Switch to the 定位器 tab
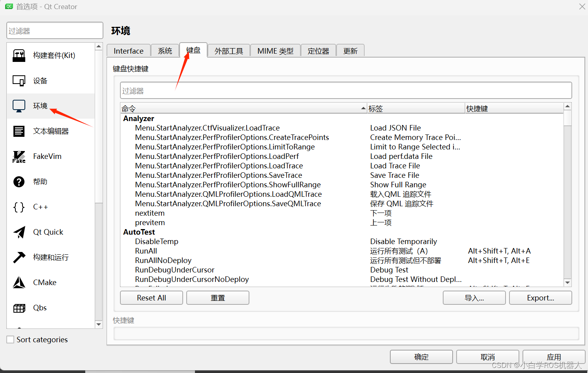The height and width of the screenshot is (373, 588). (x=318, y=51)
